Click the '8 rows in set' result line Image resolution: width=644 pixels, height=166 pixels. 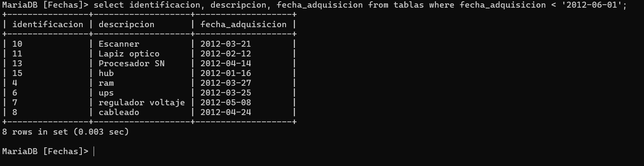(x=66, y=132)
